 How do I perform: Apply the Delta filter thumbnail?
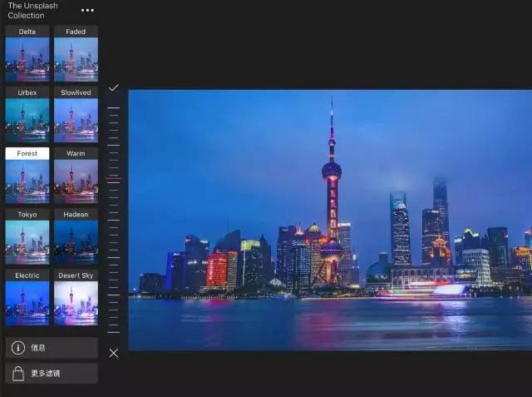pos(27,53)
